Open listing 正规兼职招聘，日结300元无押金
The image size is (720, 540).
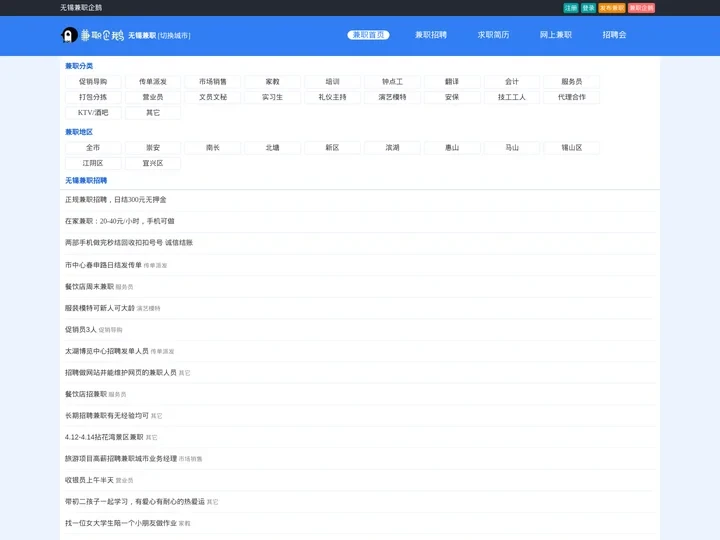tap(116, 200)
